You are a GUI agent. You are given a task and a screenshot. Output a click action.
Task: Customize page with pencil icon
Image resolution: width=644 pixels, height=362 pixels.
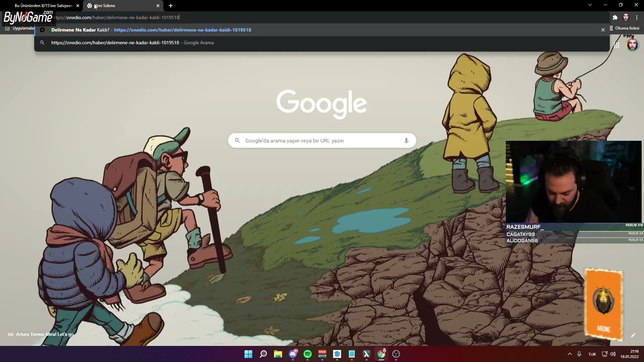(x=633, y=335)
